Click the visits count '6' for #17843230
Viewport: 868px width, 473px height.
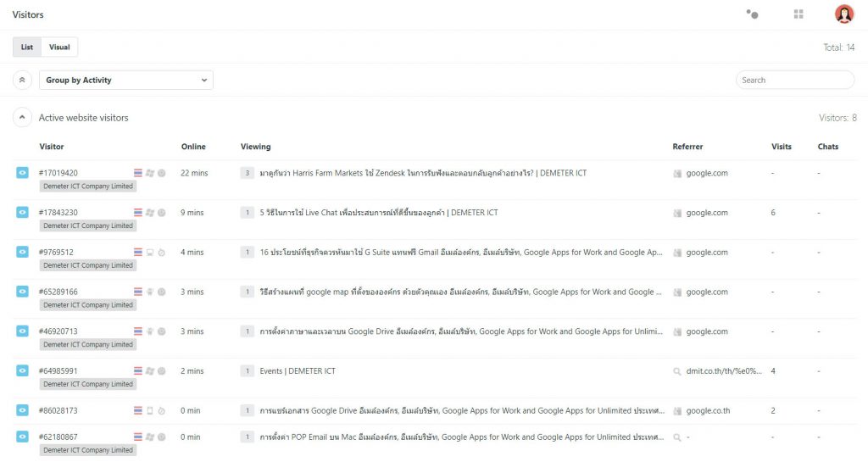click(773, 213)
